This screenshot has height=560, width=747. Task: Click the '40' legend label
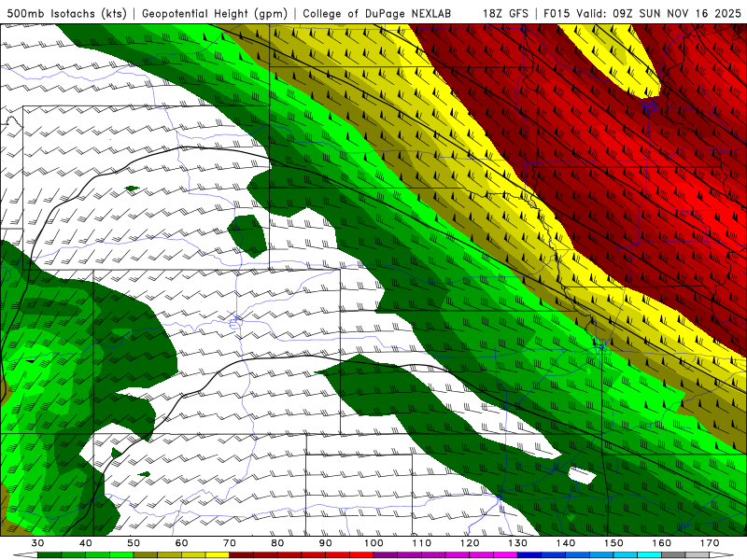pyautogui.click(x=86, y=543)
